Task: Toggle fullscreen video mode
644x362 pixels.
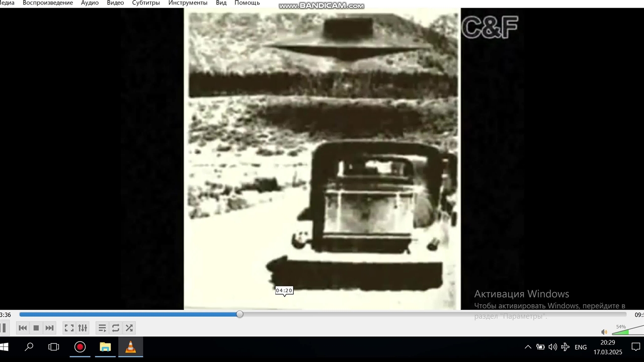Action: click(x=69, y=328)
